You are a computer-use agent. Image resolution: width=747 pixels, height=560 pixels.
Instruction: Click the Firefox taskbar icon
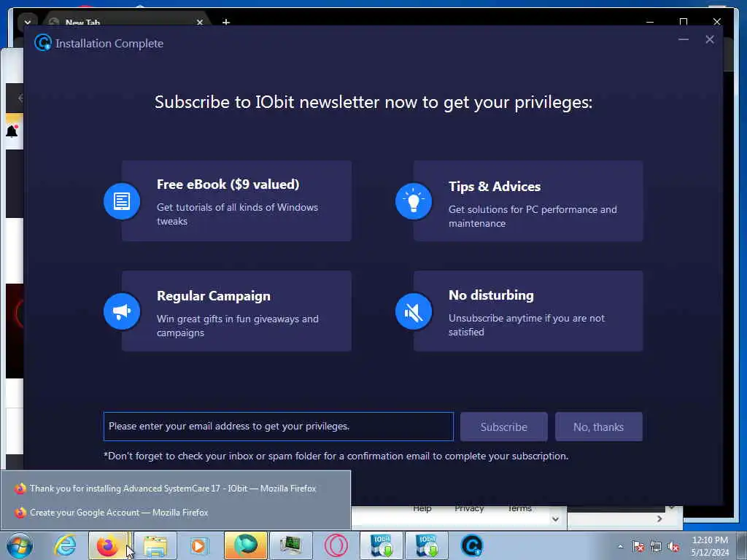108,545
